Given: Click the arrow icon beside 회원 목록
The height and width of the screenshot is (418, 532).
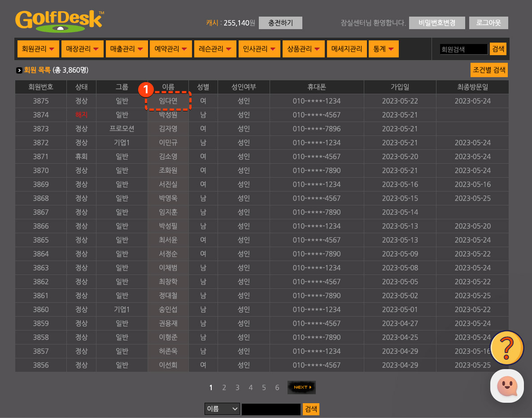Looking at the screenshot, I should [19, 70].
